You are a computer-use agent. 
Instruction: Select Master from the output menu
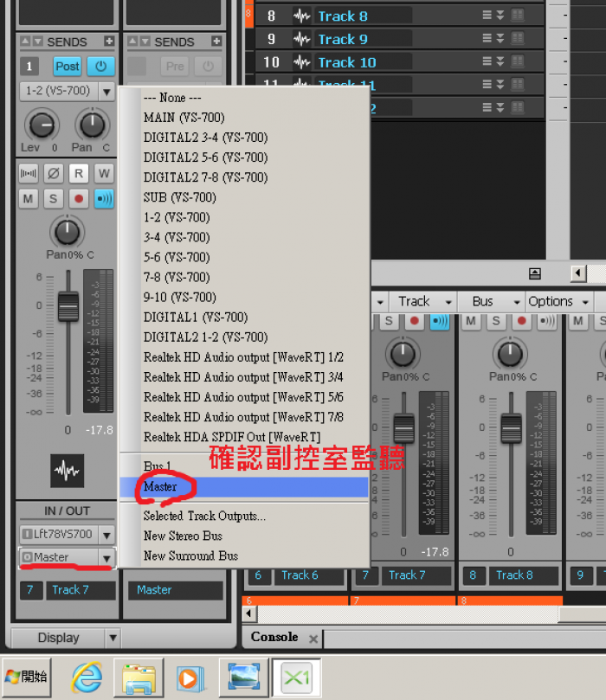point(160,487)
